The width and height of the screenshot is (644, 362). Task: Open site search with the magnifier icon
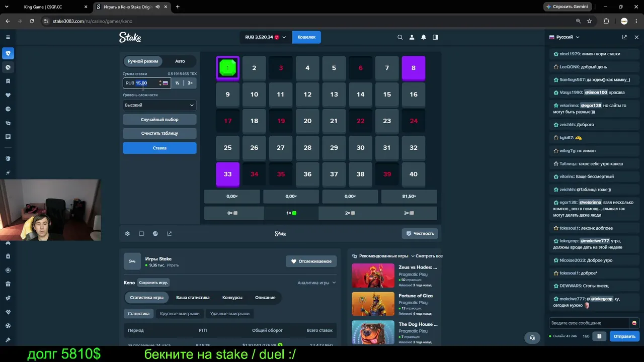(x=400, y=37)
